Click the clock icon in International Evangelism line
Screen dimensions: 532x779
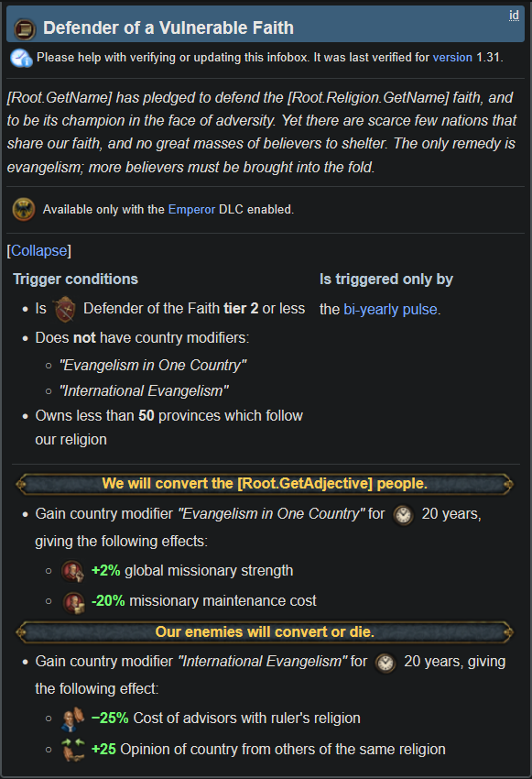pos(385,663)
